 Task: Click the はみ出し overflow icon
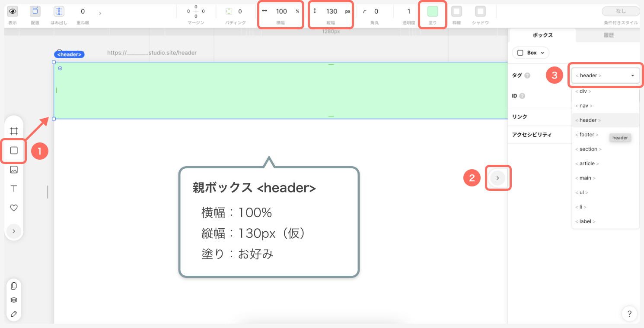pos(59,12)
